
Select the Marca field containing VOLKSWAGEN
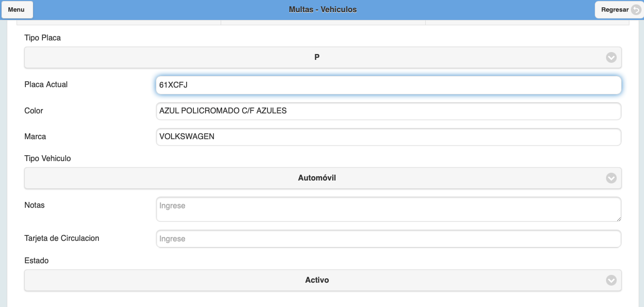(x=388, y=137)
